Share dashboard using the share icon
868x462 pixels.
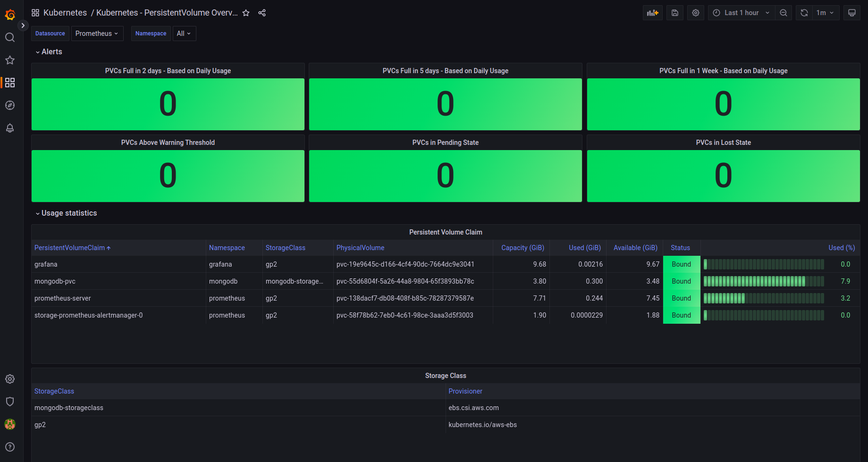point(262,13)
